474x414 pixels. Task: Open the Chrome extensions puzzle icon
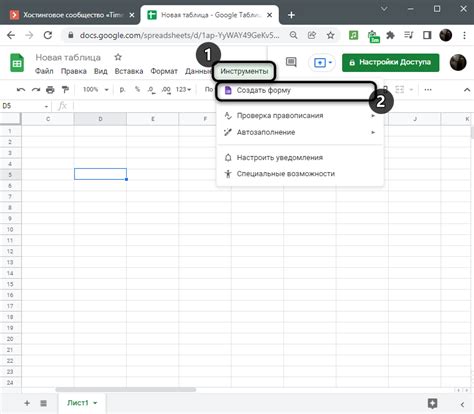[390, 35]
